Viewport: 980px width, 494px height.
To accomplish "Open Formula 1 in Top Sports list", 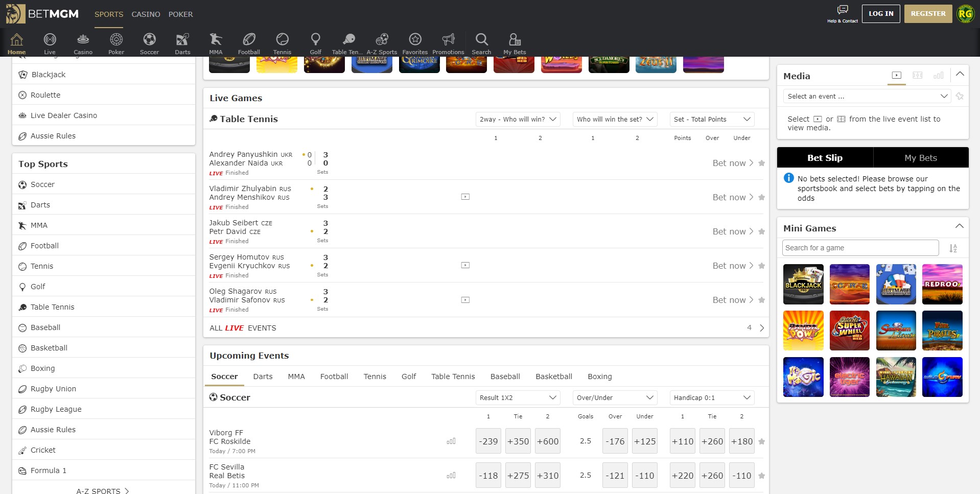I will coord(104,471).
